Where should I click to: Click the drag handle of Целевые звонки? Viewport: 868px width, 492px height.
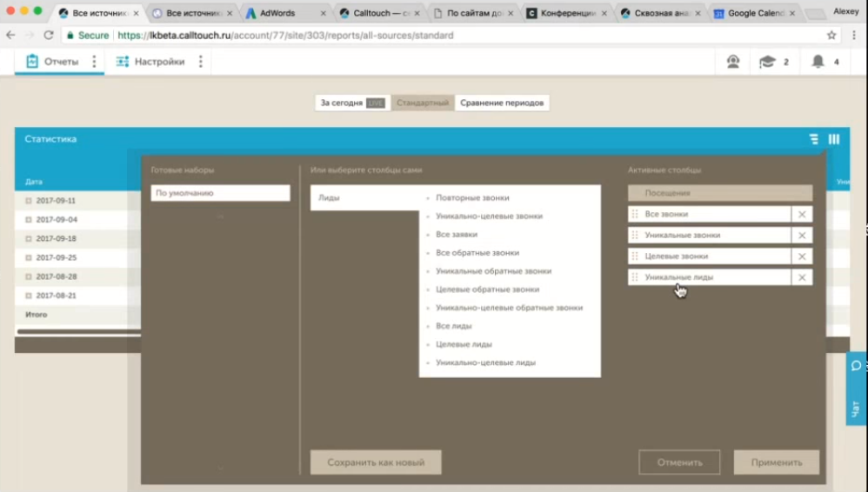635,256
